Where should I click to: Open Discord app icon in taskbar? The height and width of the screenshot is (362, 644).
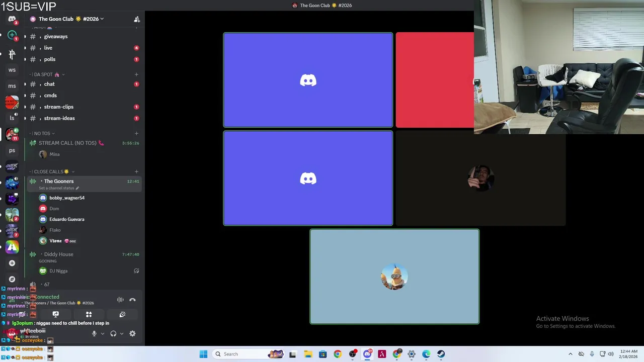pos(367,354)
